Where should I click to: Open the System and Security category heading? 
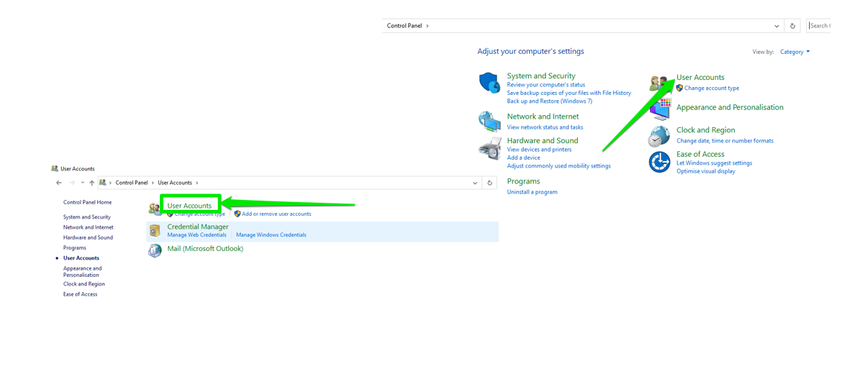[541, 76]
